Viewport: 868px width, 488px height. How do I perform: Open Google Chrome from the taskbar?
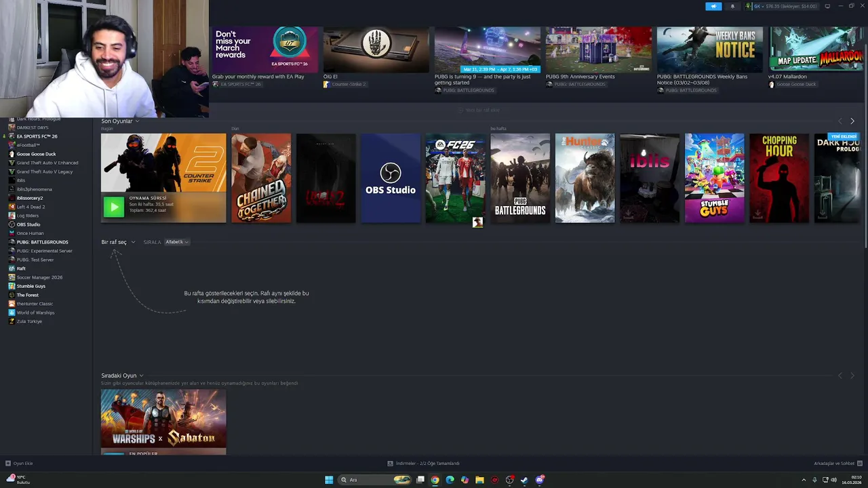pyautogui.click(x=435, y=480)
